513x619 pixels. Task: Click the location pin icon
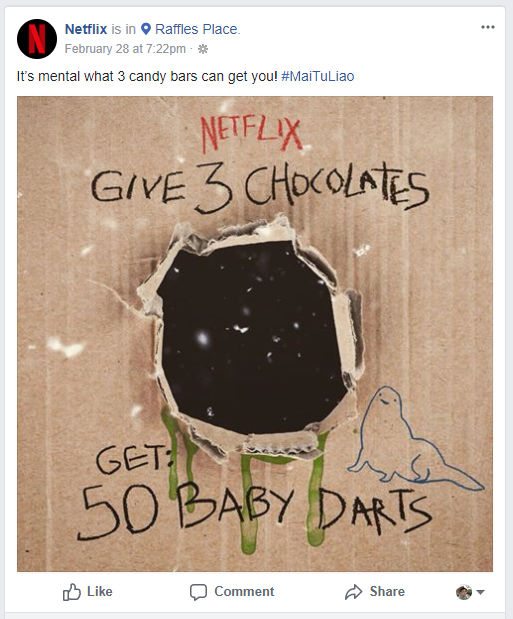pos(146,29)
